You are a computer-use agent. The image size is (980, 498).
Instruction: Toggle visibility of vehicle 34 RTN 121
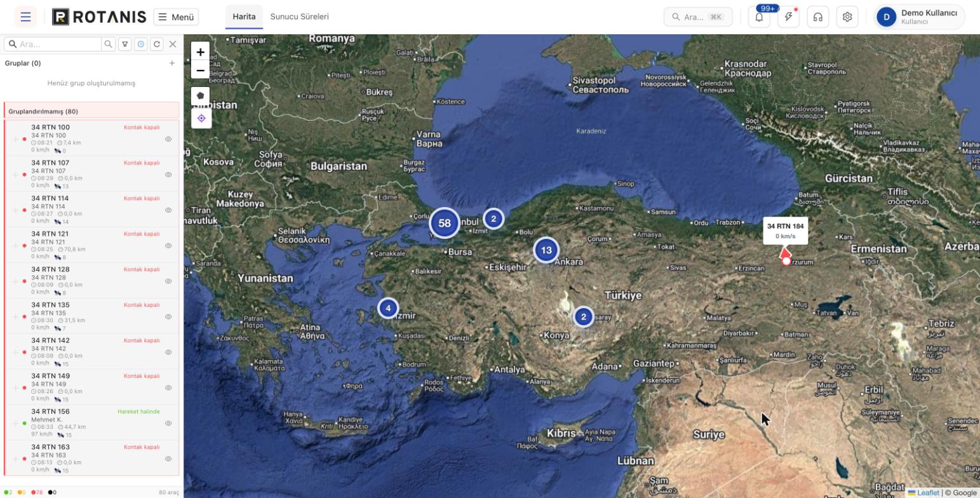click(168, 245)
